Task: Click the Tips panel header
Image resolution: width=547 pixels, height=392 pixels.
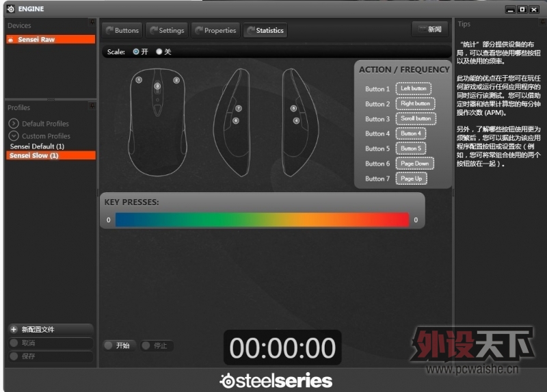Action: tap(464, 24)
